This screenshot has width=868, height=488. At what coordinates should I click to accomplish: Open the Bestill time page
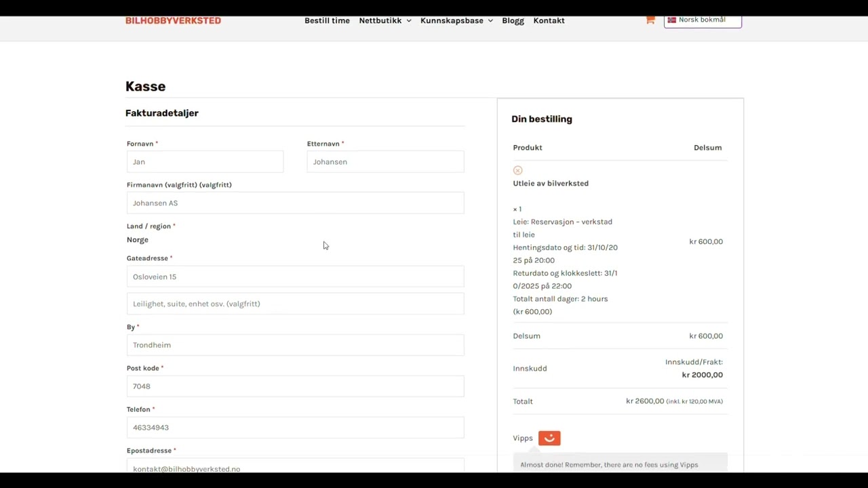point(327,20)
